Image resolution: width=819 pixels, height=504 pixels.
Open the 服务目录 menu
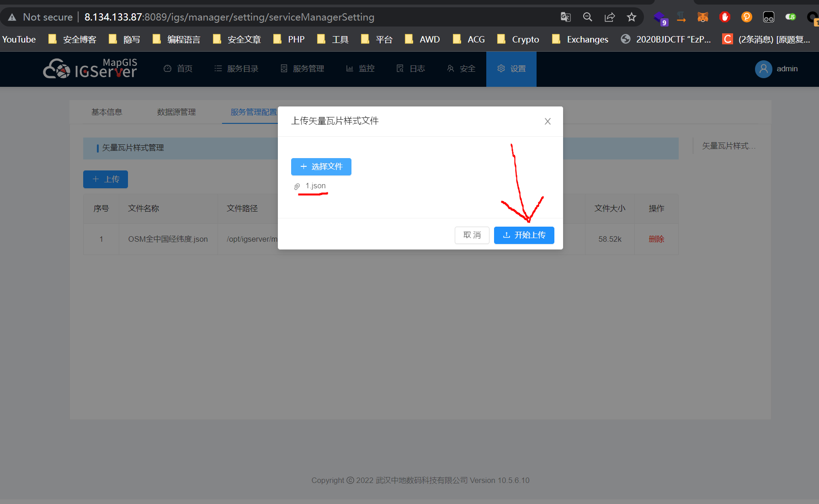236,69
